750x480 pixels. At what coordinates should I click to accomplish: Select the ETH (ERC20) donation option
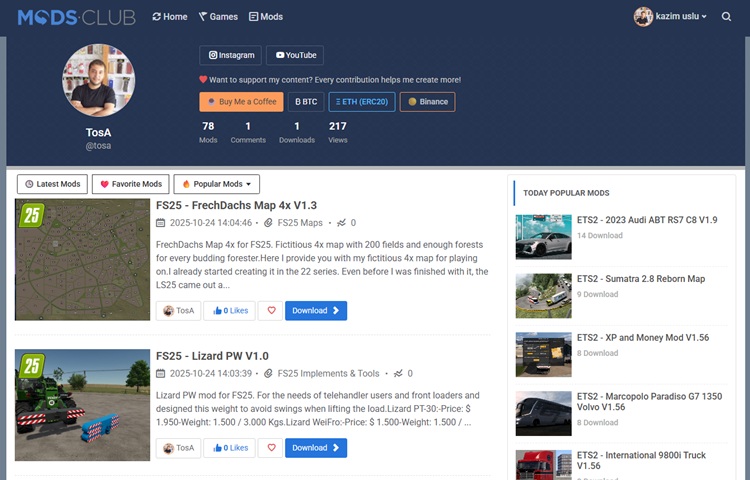361,102
